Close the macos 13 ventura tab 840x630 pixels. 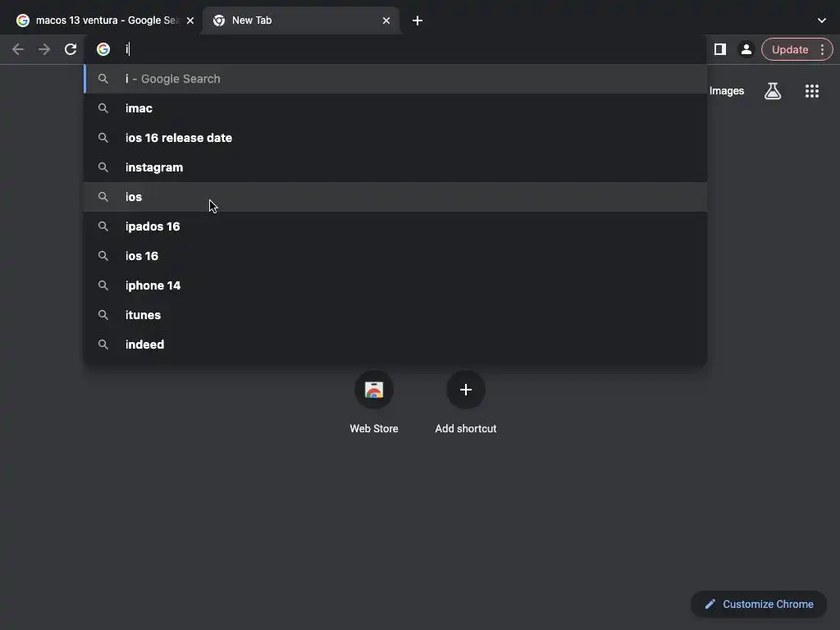pyautogui.click(x=190, y=21)
